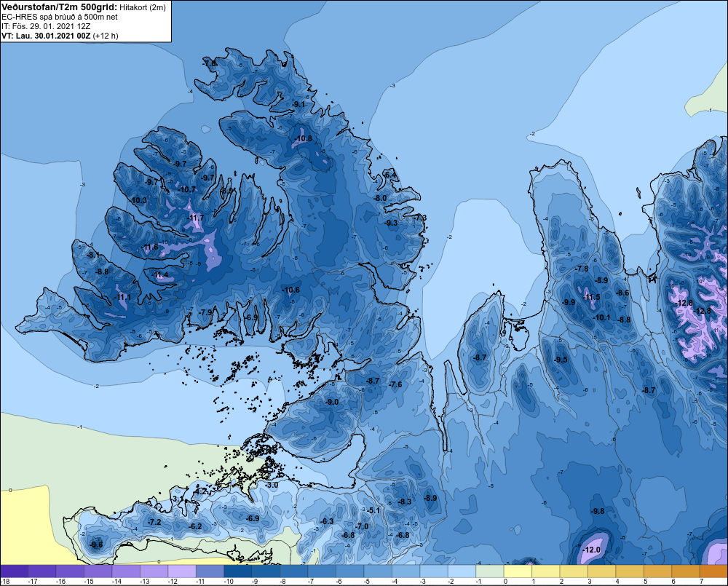Select the -10.6 temperature value
The width and height of the screenshot is (728, 586).
coord(291,290)
